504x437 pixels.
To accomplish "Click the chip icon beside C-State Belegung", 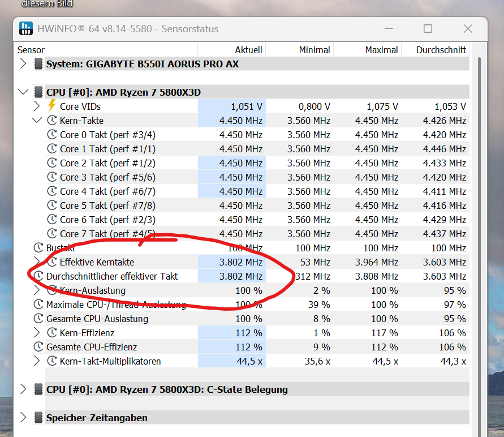I will pyautogui.click(x=38, y=389).
